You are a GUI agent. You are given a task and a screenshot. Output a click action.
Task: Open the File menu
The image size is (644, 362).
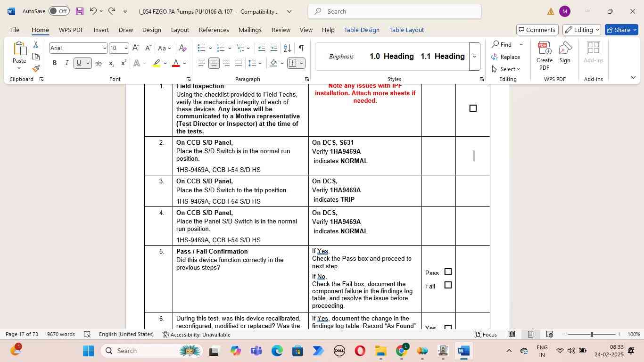15,30
